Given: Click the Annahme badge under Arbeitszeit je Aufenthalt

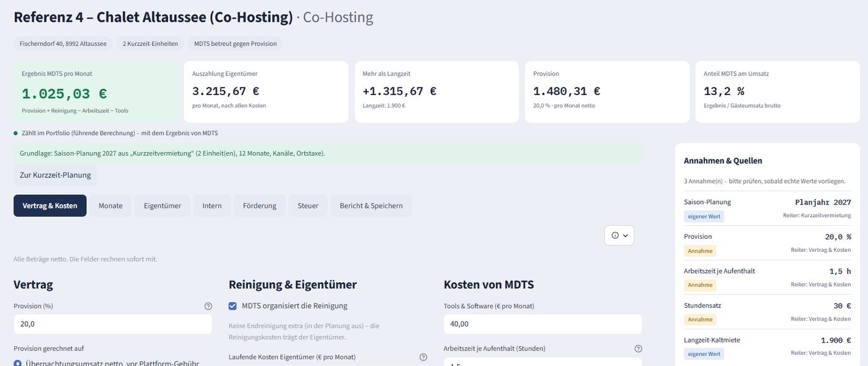Looking at the screenshot, I should pyautogui.click(x=700, y=285).
